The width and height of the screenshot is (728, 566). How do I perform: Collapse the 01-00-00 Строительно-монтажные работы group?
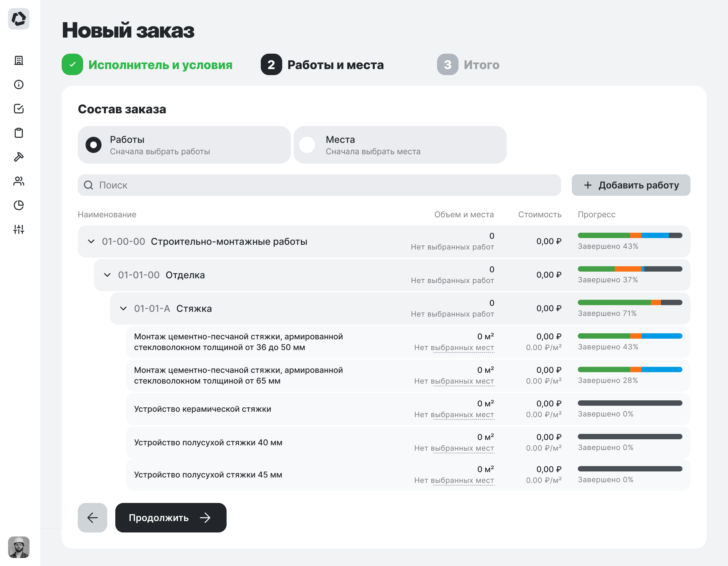pos(91,241)
